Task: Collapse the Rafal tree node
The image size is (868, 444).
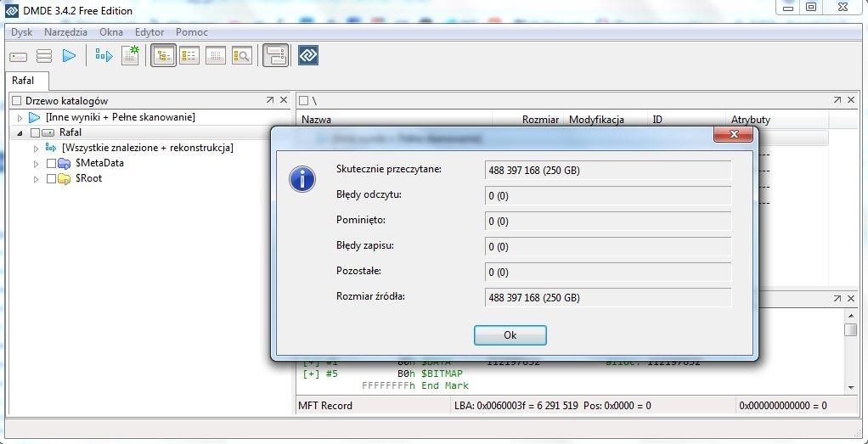Action: [x=20, y=133]
